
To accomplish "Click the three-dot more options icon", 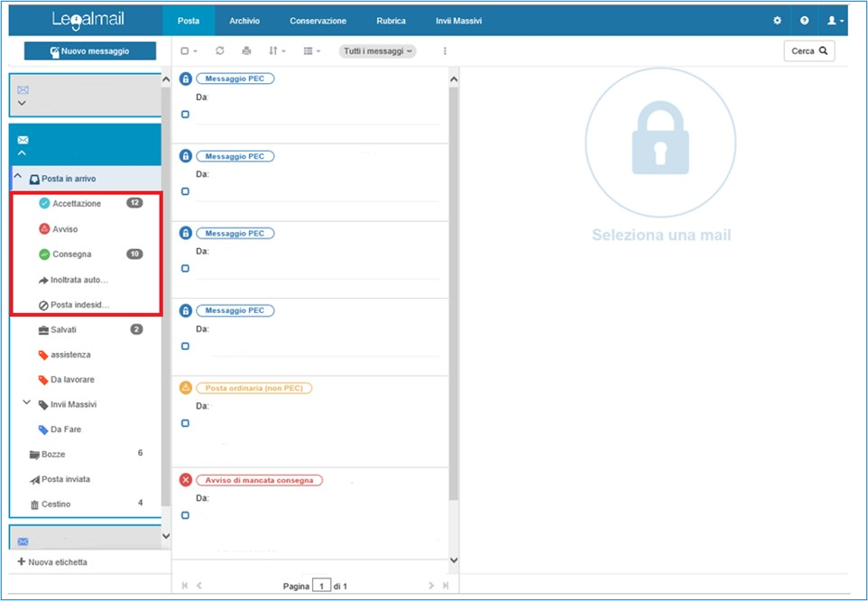I will [445, 51].
